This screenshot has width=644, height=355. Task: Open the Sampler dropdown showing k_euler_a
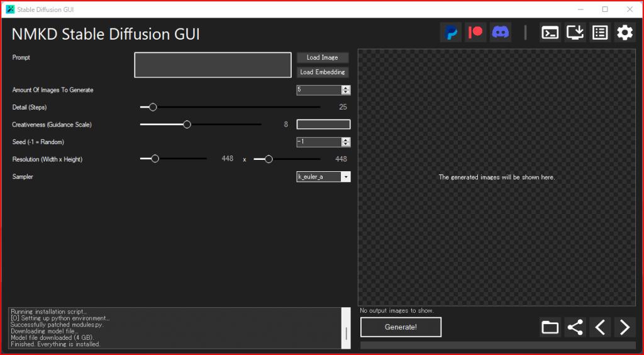323,177
